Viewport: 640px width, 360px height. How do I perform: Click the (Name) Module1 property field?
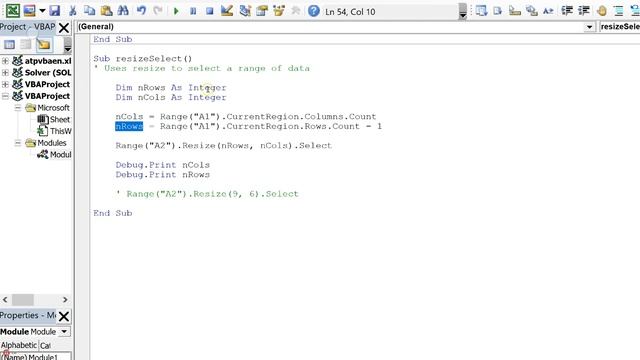click(x=36, y=356)
